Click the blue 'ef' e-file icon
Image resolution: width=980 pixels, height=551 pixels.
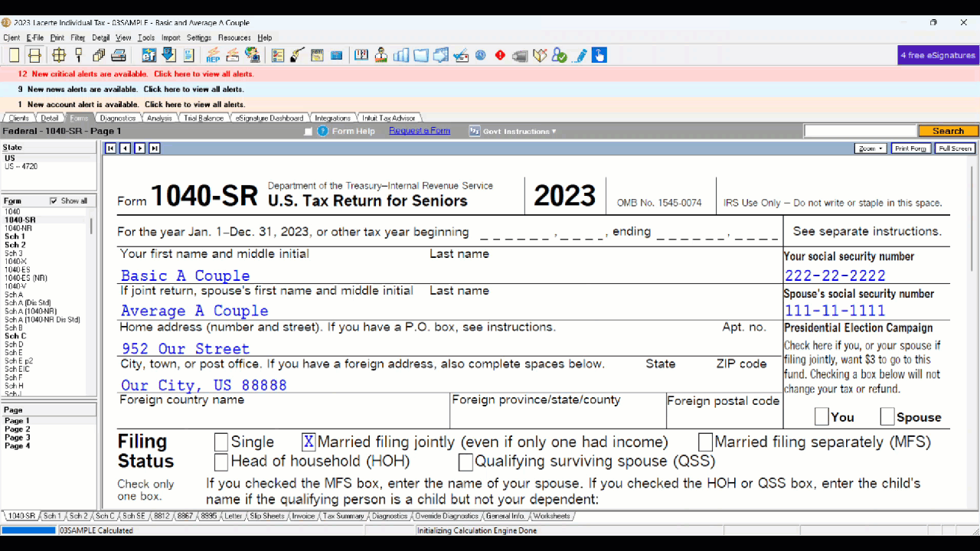tap(149, 55)
